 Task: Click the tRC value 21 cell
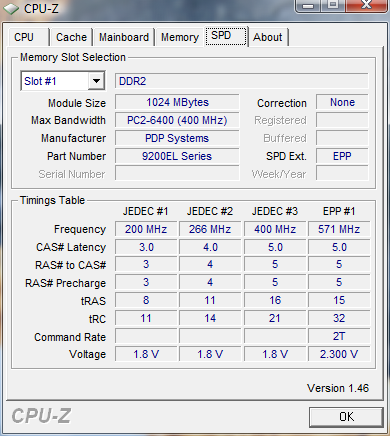click(275, 318)
